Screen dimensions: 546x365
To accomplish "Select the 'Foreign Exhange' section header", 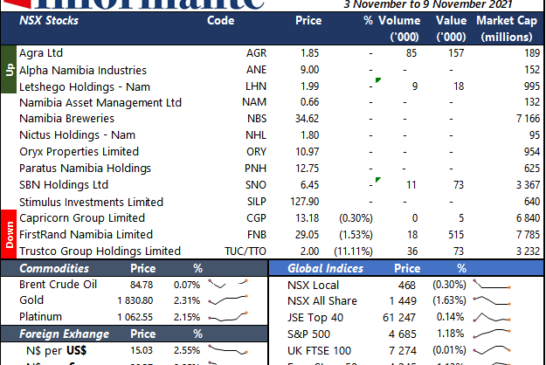I will (x=64, y=334).
